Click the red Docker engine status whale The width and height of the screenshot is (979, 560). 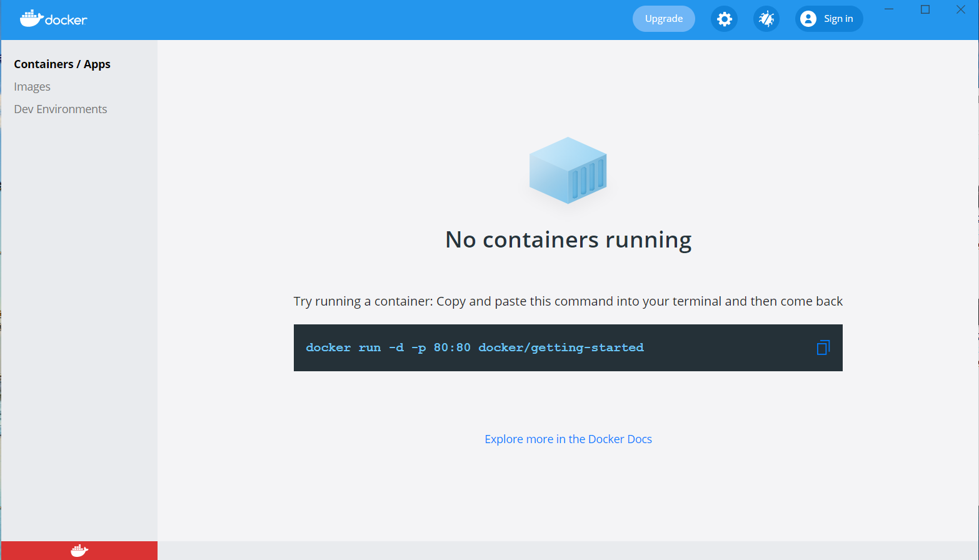click(79, 551)
